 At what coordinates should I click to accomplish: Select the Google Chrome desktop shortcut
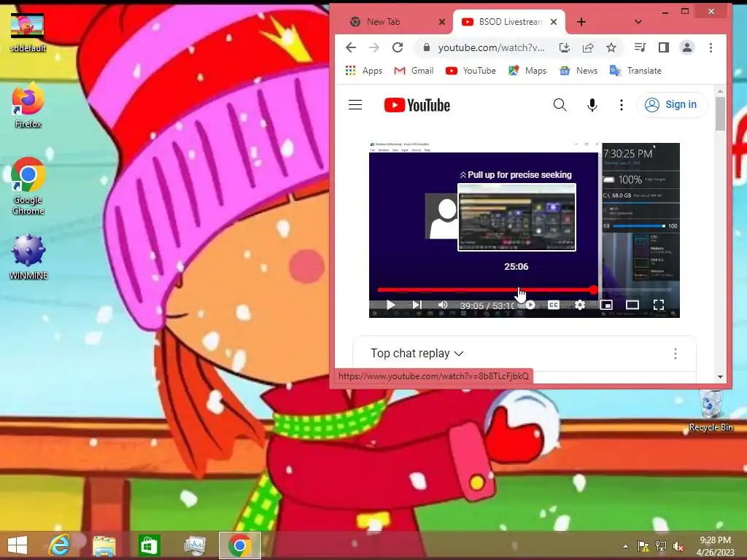pyautogui.click(x=28, y=186)
